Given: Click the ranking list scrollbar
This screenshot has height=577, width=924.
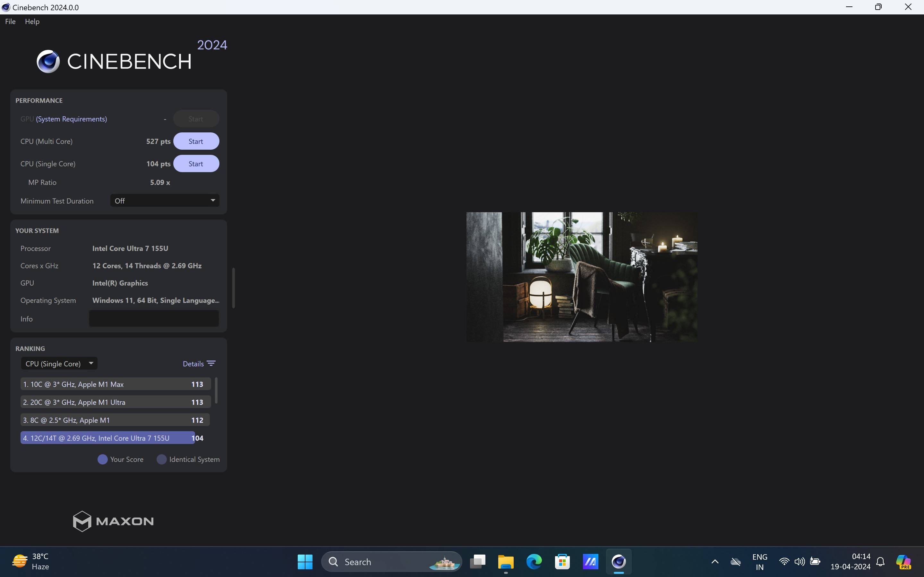Looking at the screenshot, I should (x=217, y=390).
